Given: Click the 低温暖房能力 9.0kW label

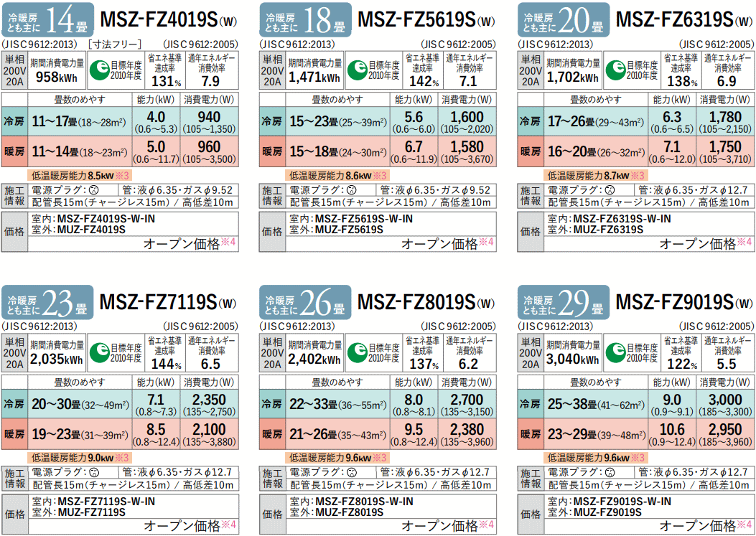Looking at the screenshot, I should tap(80, 458).
